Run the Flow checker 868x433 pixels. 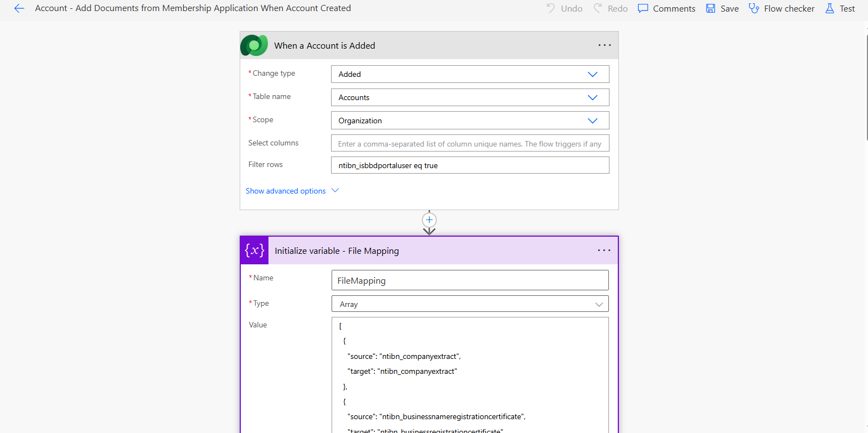point(781,8)
